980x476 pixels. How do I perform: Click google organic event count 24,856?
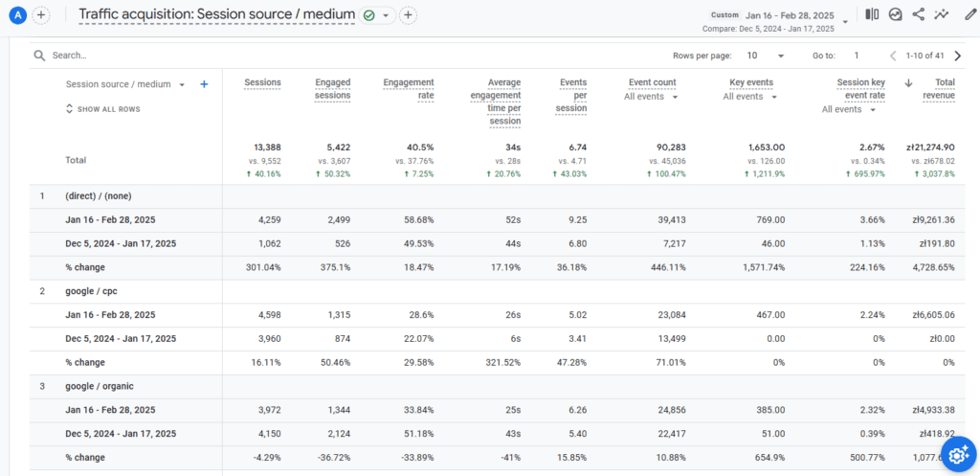[x=672, y=410]
